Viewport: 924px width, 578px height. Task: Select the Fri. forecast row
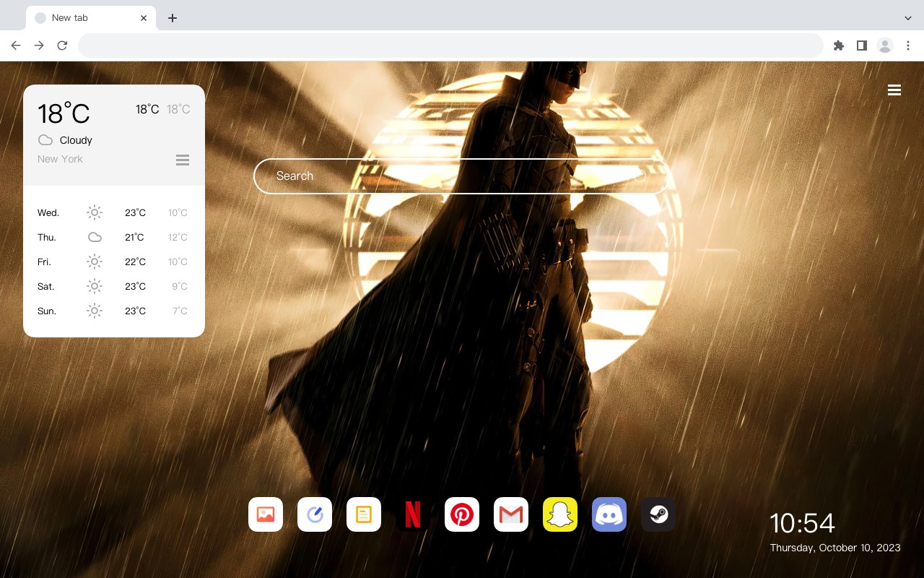114,262
